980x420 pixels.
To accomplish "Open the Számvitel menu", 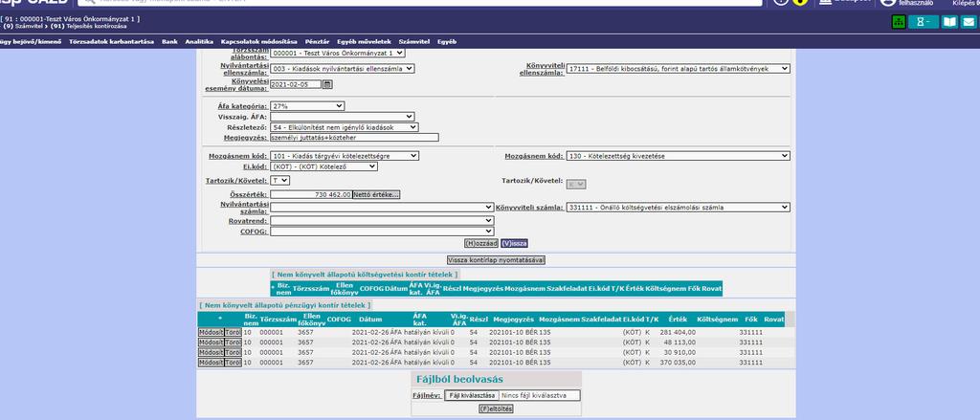I will pyautogui.click(x=413, y=42).
